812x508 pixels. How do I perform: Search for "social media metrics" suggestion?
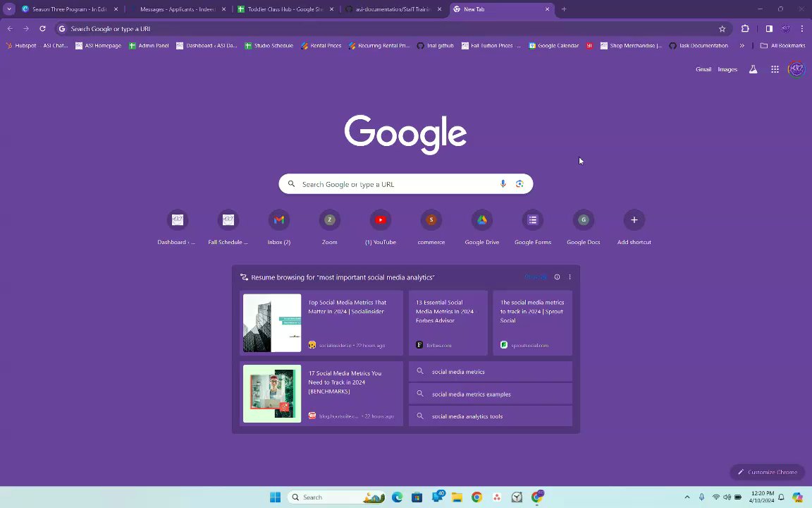pyautogui.click(x=491, y=372)
